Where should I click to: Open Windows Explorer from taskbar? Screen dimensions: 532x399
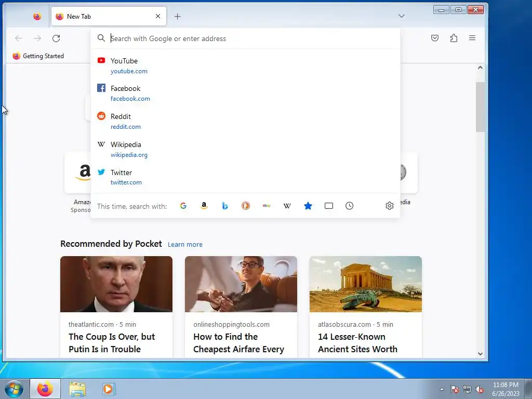click(x=77, y=389)
